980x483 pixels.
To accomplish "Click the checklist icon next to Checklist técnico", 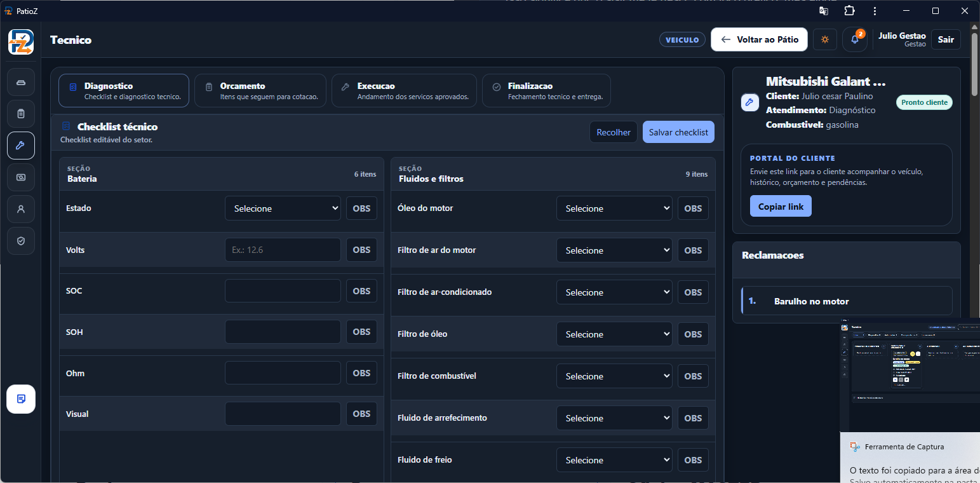I will [x=66, y=126].
